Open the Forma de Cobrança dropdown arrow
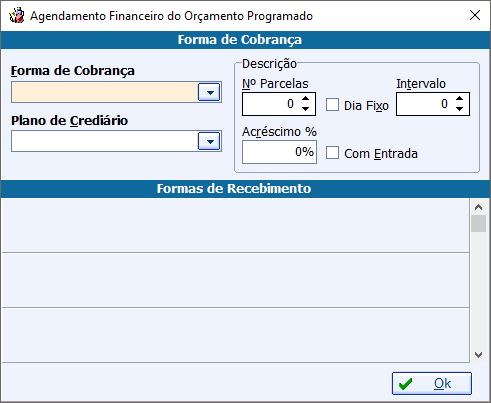Viewport: 491px width, 403px height. pos(209,92)
